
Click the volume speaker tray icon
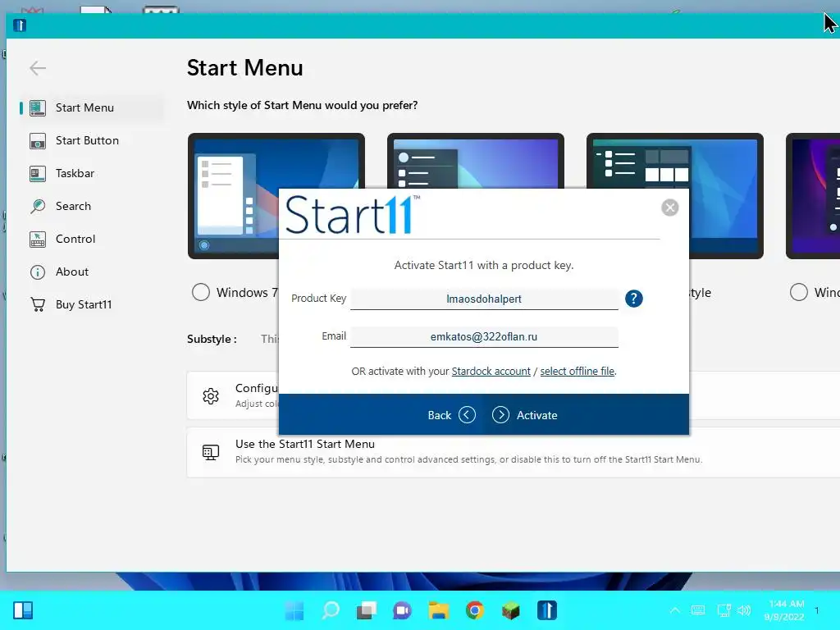[744, 610]
